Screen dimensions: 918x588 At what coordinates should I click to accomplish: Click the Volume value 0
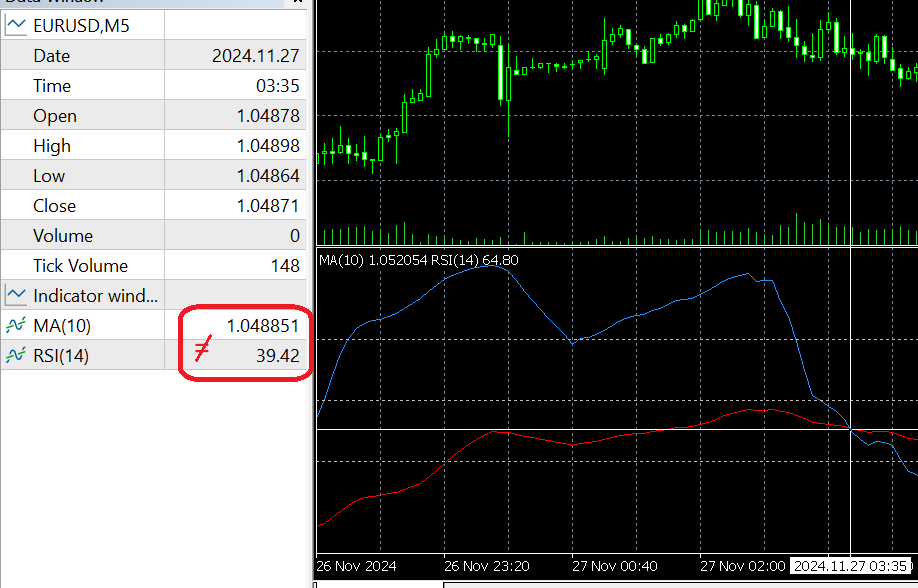(x=294, y=235)
